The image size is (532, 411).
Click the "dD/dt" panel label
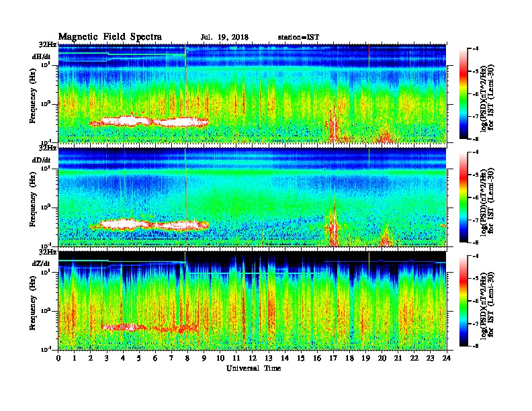point(42,160)
